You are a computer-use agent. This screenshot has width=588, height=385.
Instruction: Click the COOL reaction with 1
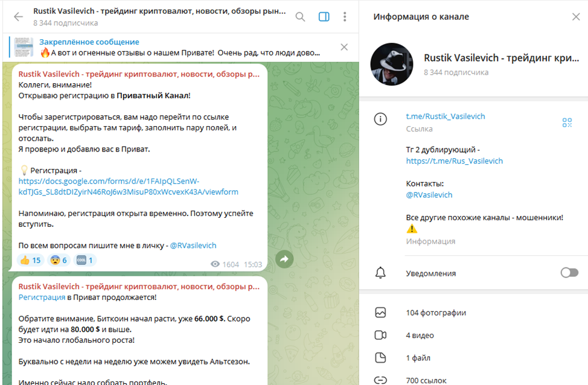(85, 260)
